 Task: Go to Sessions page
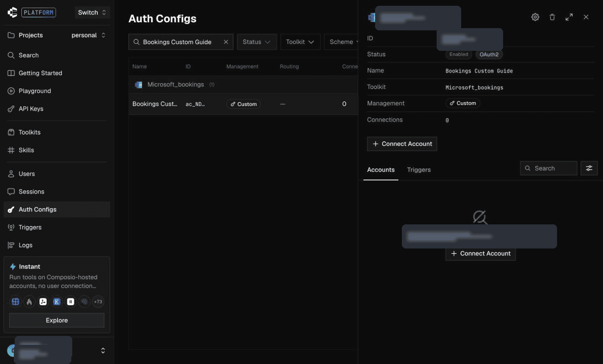click(57, 192)
